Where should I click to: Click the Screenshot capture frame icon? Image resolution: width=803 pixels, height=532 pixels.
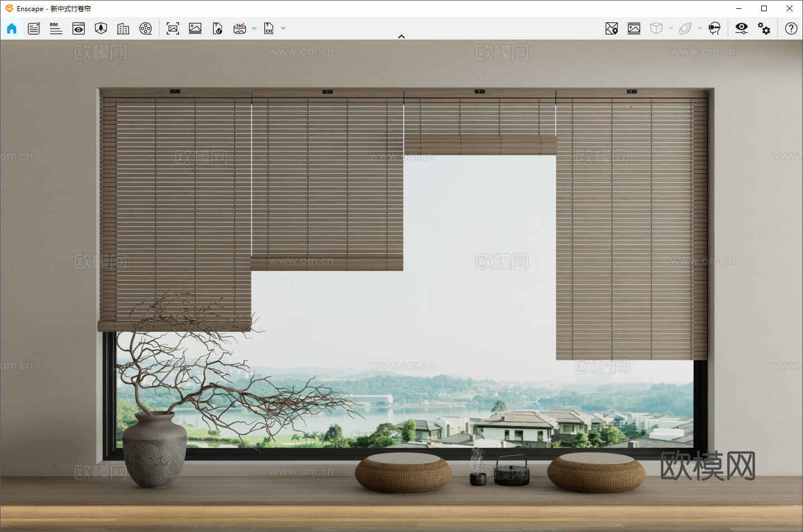click(x=173, y=28)
